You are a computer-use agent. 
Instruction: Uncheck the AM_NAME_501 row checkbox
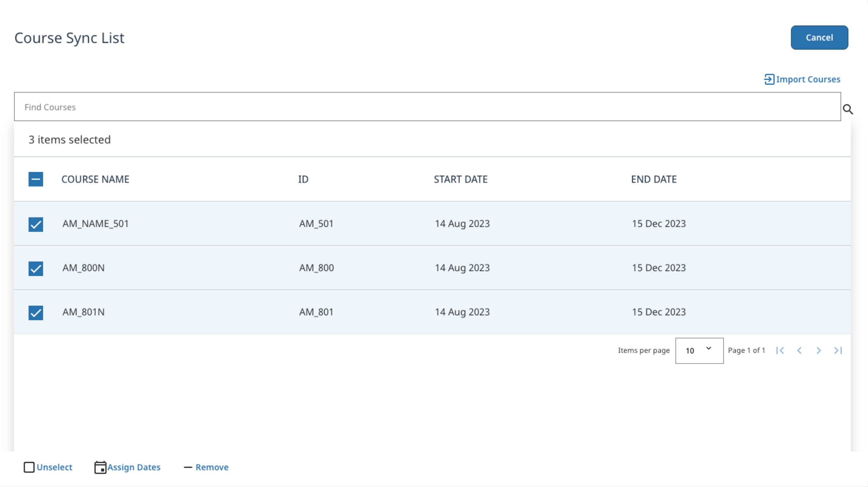pos(35,224)
